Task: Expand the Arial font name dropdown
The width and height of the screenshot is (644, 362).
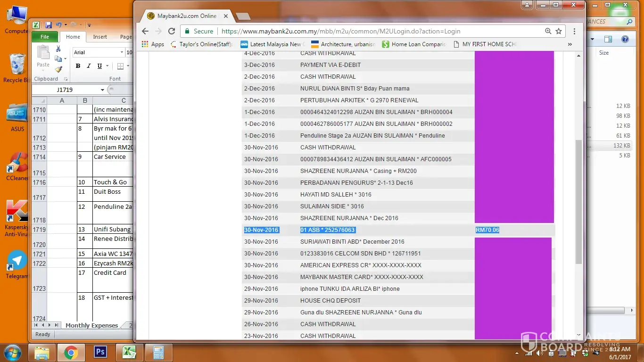Action: (x=122, y=52)
